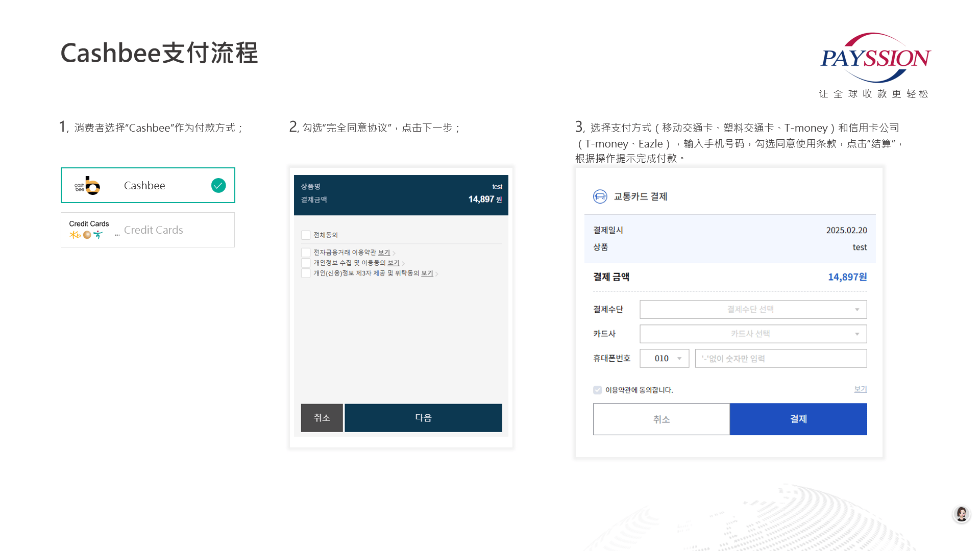The height and width of the screenshot is (551, 980).
Task: Select the Credit Cards payment method
Action: click(x=148, y=230)
